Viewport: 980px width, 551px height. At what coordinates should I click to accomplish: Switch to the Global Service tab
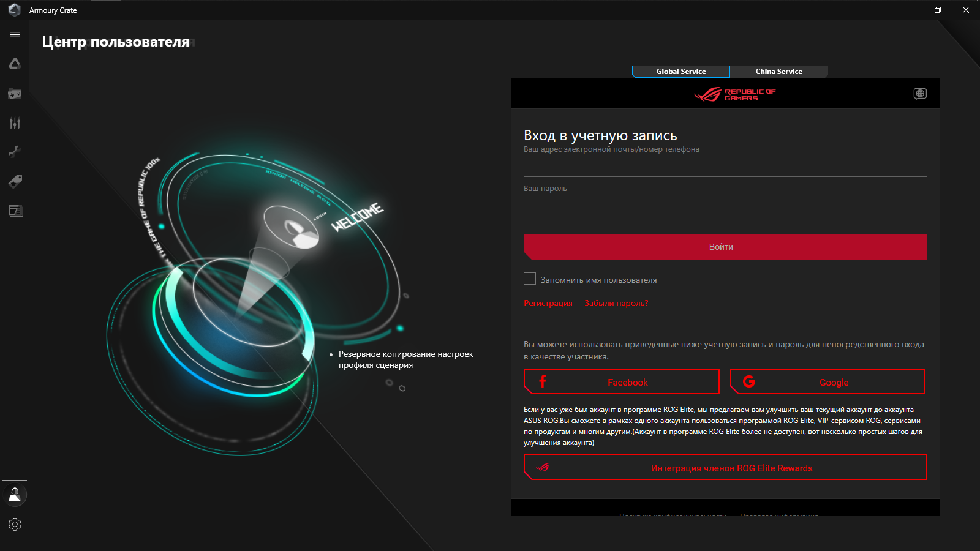pos(681,72)
